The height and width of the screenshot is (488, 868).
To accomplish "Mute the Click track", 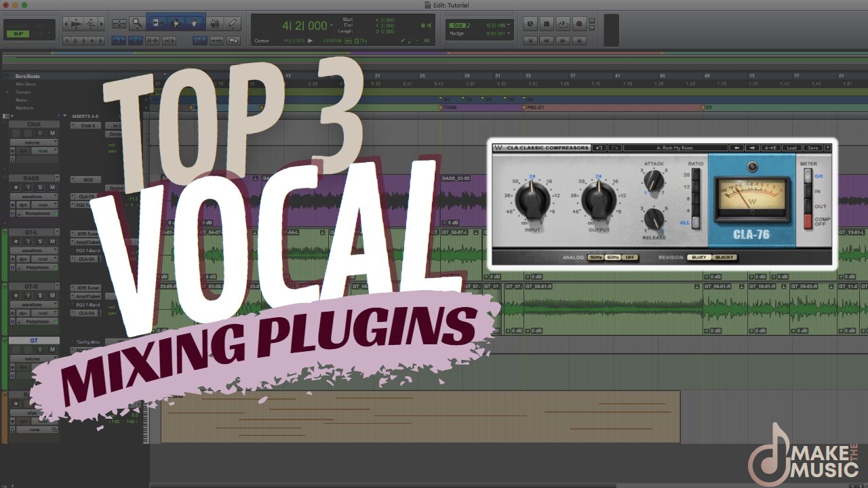I will tap(52, 134).
